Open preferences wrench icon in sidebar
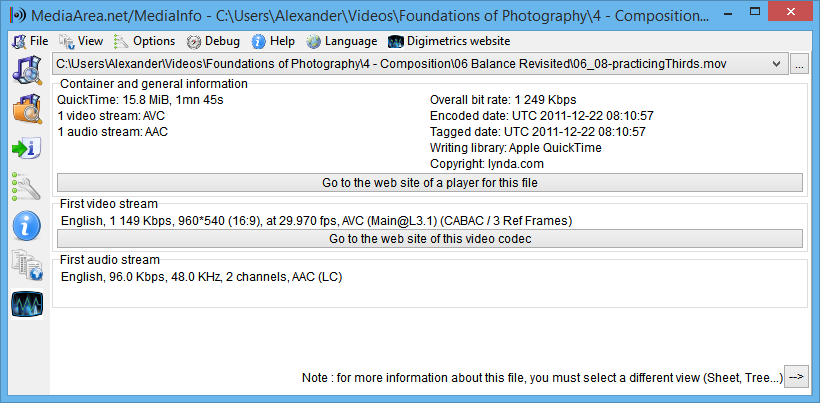820x403 pixels. click(27, 187)
